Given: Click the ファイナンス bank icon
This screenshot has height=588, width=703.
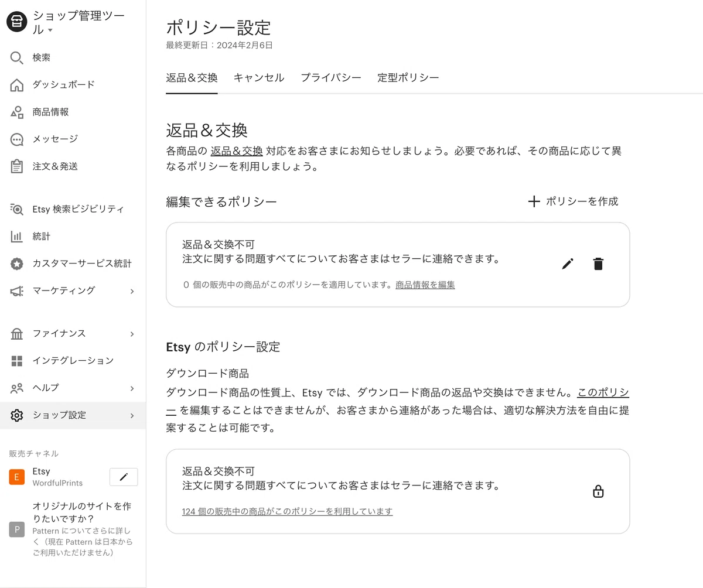Looking at the screenshot, I should coord(17,334).
